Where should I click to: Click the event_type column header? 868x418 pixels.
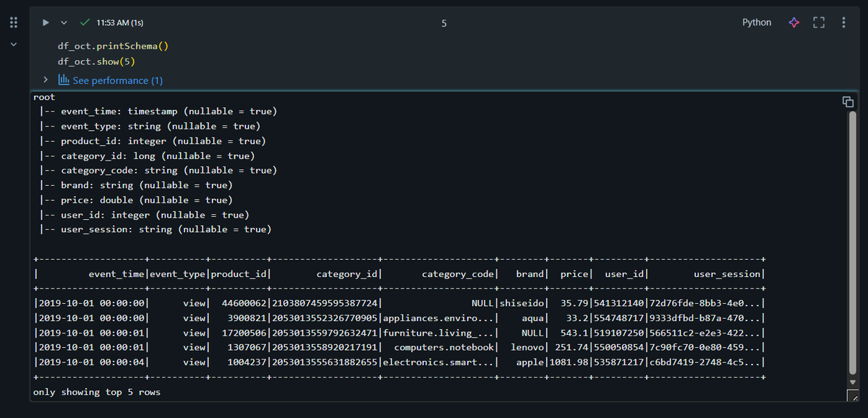point(178,274)
